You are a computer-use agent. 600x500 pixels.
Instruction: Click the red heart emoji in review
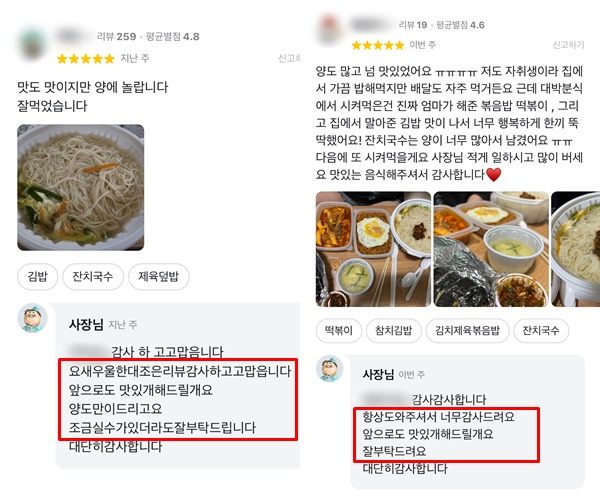[494, 175]
